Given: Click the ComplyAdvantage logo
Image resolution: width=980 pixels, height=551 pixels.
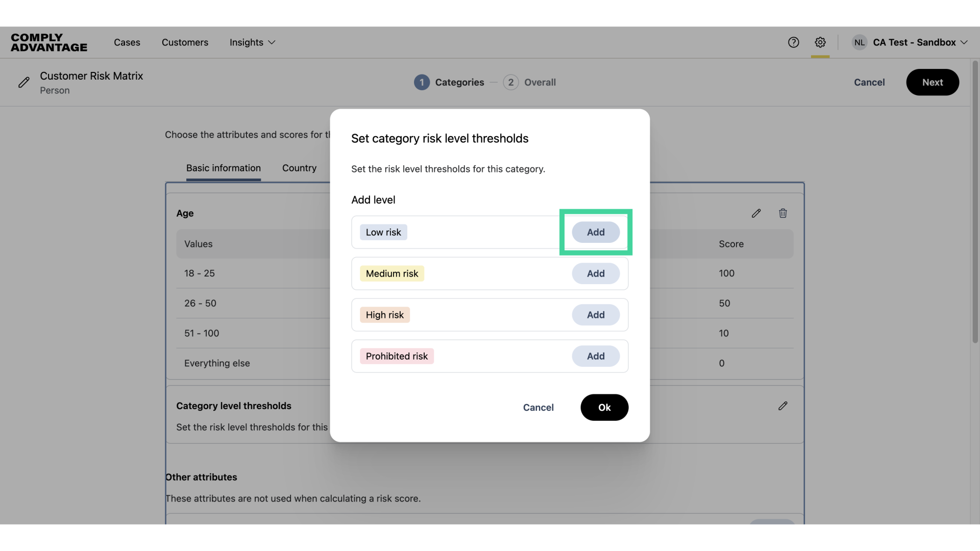Looking at the screenshot, I should click(x=48, y=42).
